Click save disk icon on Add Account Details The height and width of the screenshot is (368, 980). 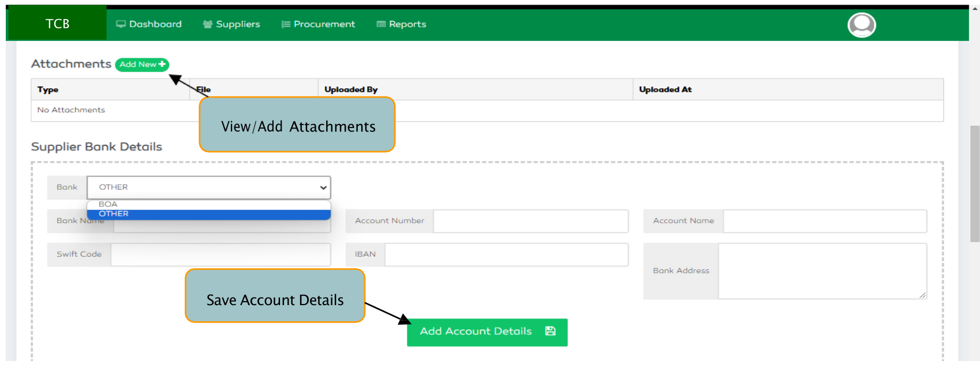pos(550,331)
